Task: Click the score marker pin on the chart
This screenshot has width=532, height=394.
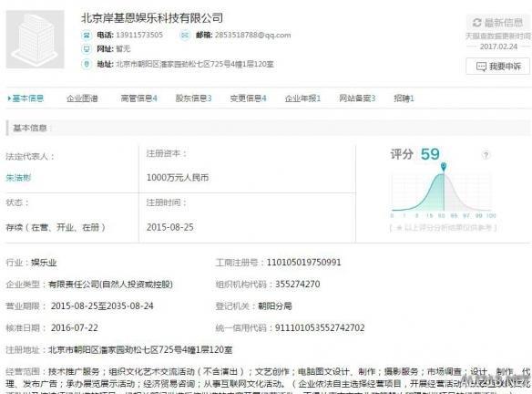Action: [x=444, y=167]
